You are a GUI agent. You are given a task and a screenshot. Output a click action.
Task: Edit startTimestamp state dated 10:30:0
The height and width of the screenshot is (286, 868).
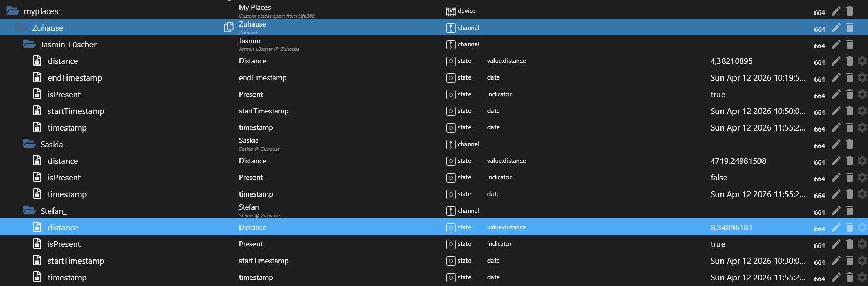(836, 261)
